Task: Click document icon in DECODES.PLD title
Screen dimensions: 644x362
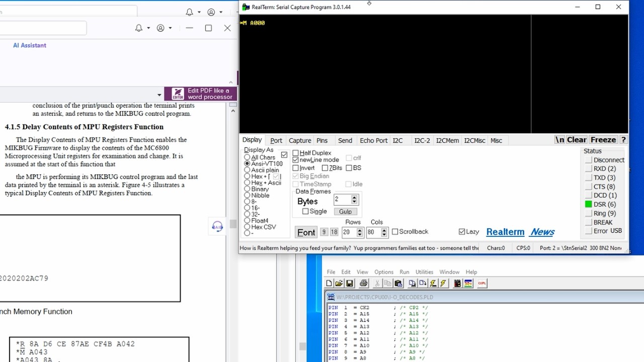Action: 331,297
